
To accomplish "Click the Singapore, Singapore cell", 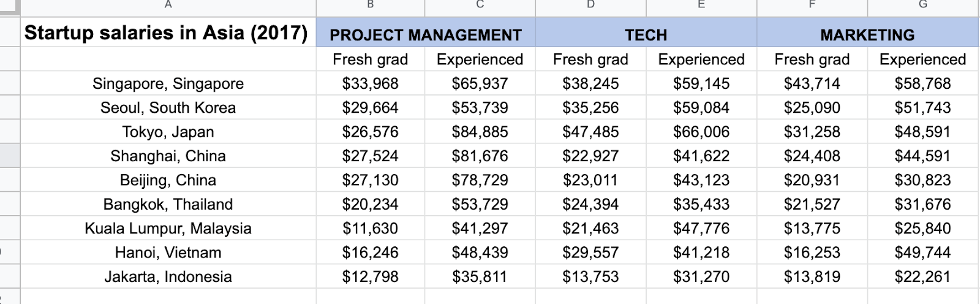I will pyautogui.click(x=168, y=83).
